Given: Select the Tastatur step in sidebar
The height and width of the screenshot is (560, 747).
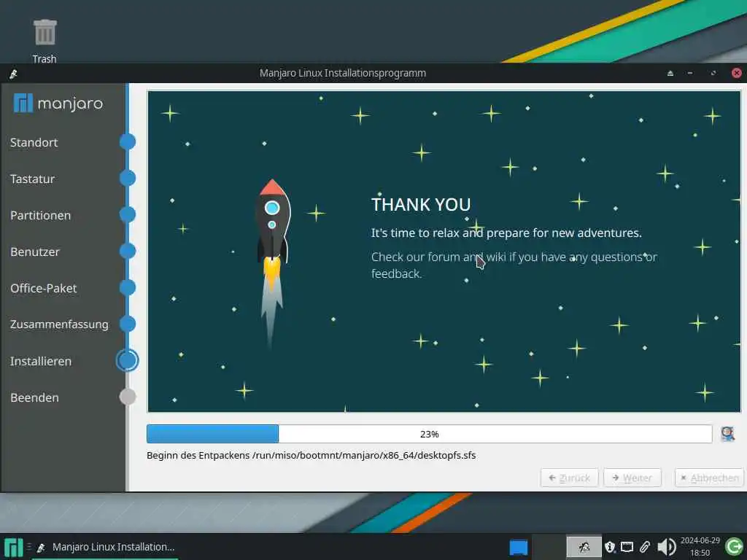Looking at the screenshot, I should 32,179.
